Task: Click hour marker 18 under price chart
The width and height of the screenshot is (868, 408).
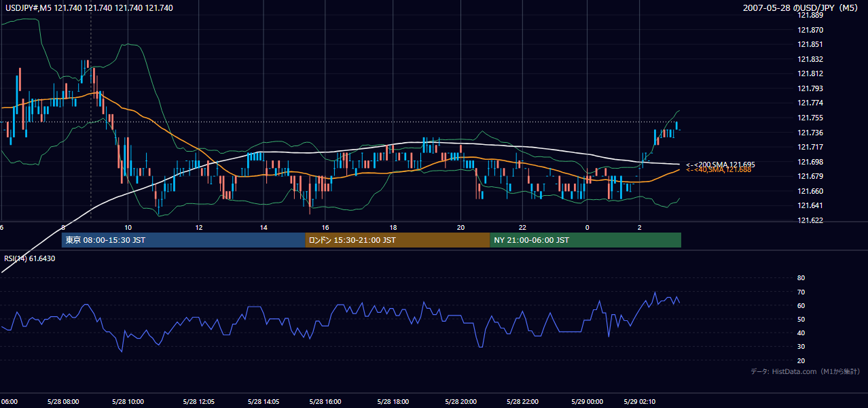Action: pos(393,227)
